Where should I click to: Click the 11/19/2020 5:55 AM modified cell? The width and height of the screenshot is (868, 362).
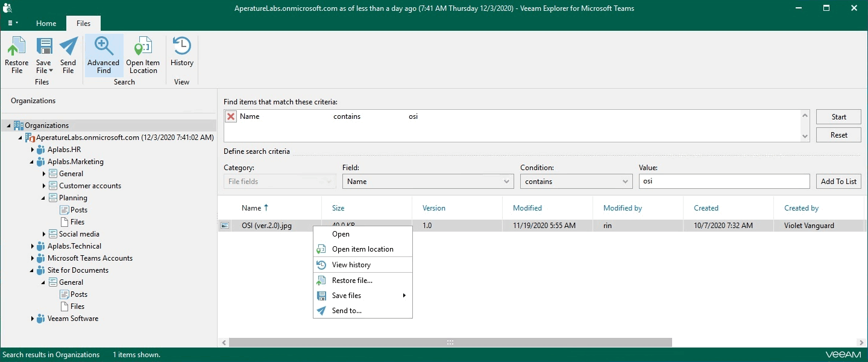[544, 226]
